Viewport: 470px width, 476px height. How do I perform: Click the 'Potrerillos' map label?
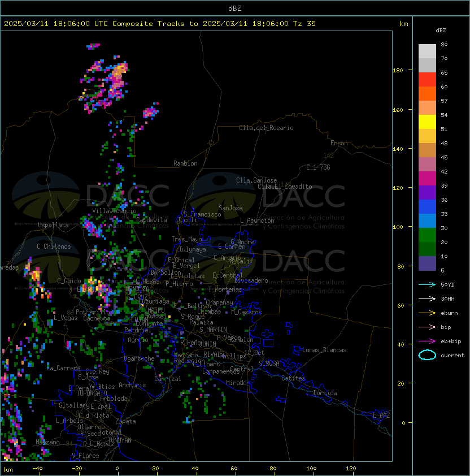pyautogui.click(x=94, y=312)
